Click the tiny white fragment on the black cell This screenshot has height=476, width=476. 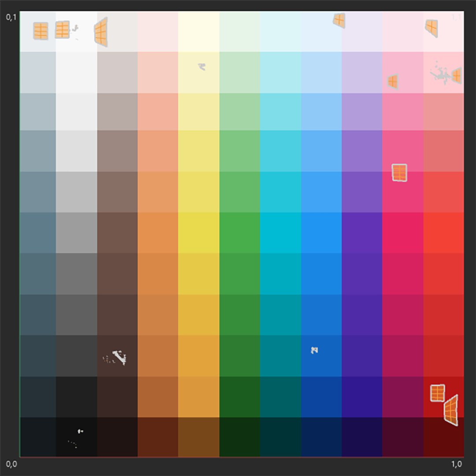pos(80,431)
